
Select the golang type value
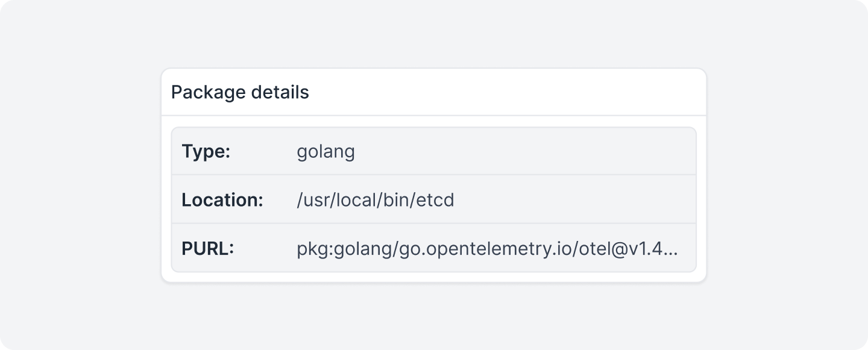coord(325,151)
